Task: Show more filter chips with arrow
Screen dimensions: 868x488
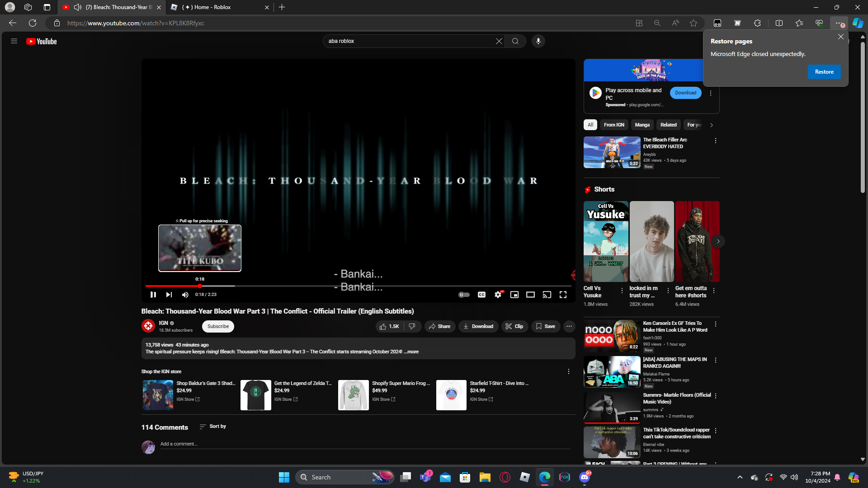Action: coord(711,125)
